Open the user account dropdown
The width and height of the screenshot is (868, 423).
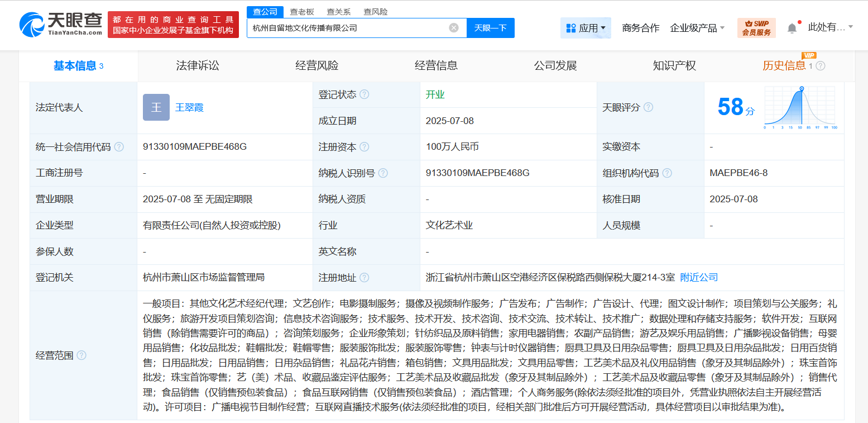[831, 27]
